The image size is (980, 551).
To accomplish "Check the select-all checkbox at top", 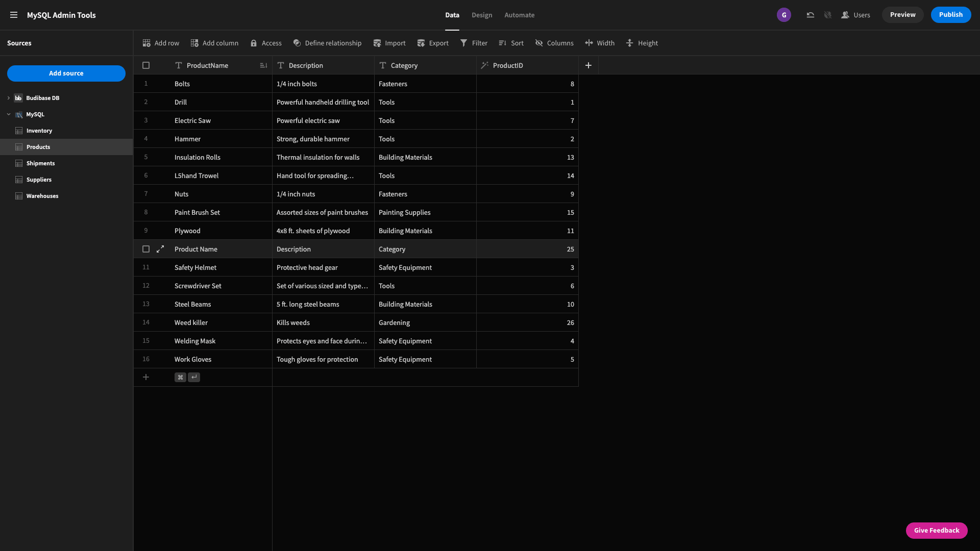I will tap(145, 65).
